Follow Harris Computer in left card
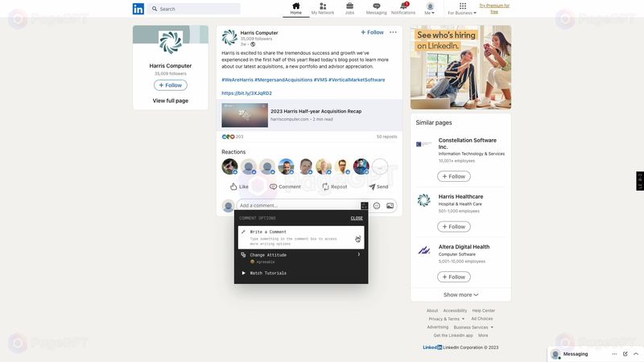Screen dimensions: 644x362 pos(171,85)
